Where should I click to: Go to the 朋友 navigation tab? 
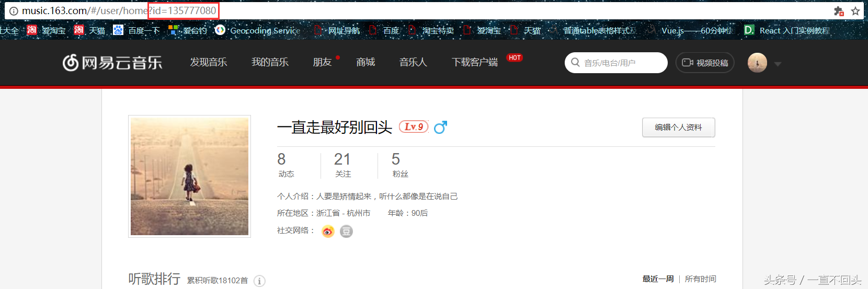[x=322, y=62]
